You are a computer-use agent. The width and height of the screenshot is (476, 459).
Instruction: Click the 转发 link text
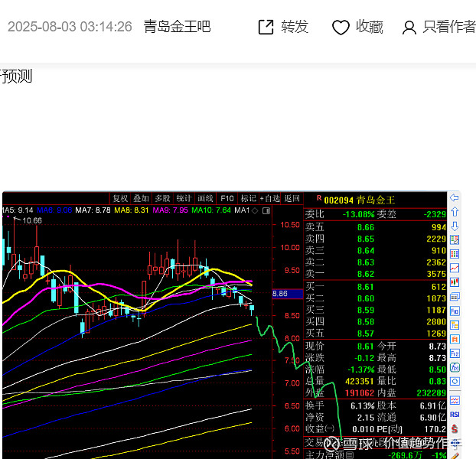click(295, 27)
